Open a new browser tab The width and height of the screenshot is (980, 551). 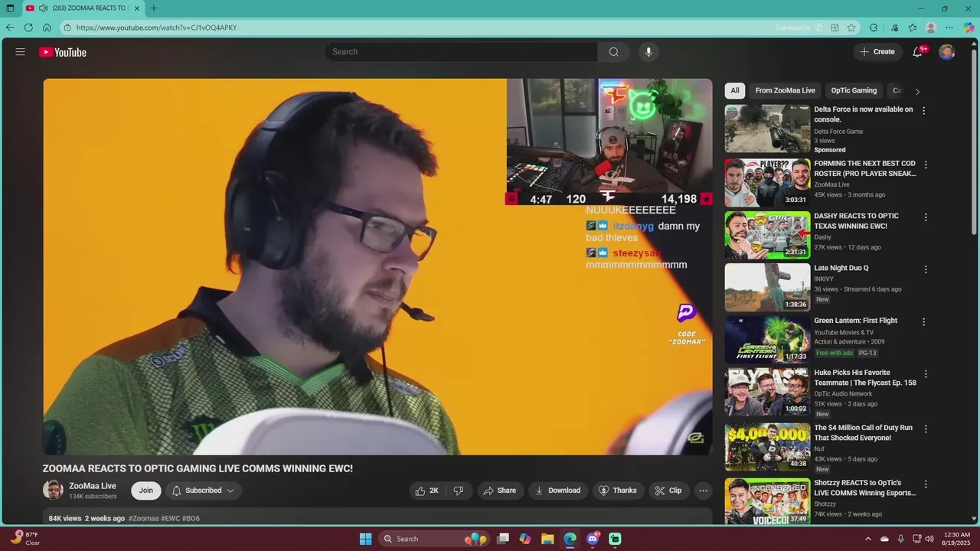pos(154,8)
